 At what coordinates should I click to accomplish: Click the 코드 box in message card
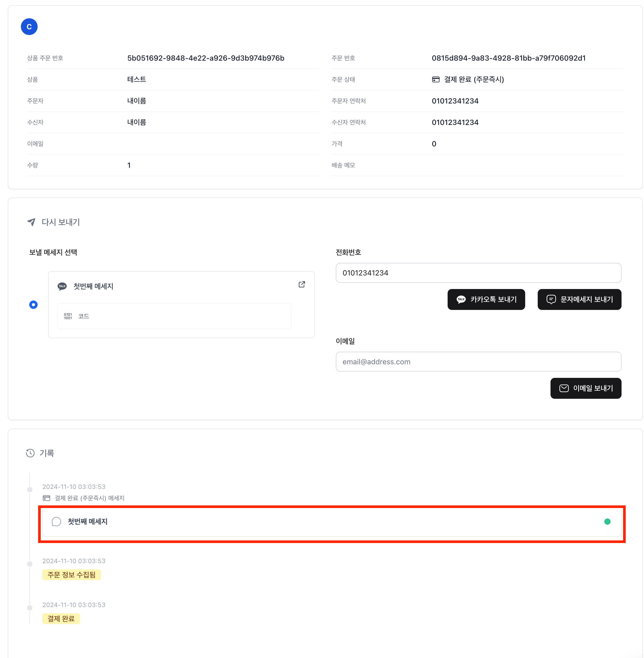174,316
